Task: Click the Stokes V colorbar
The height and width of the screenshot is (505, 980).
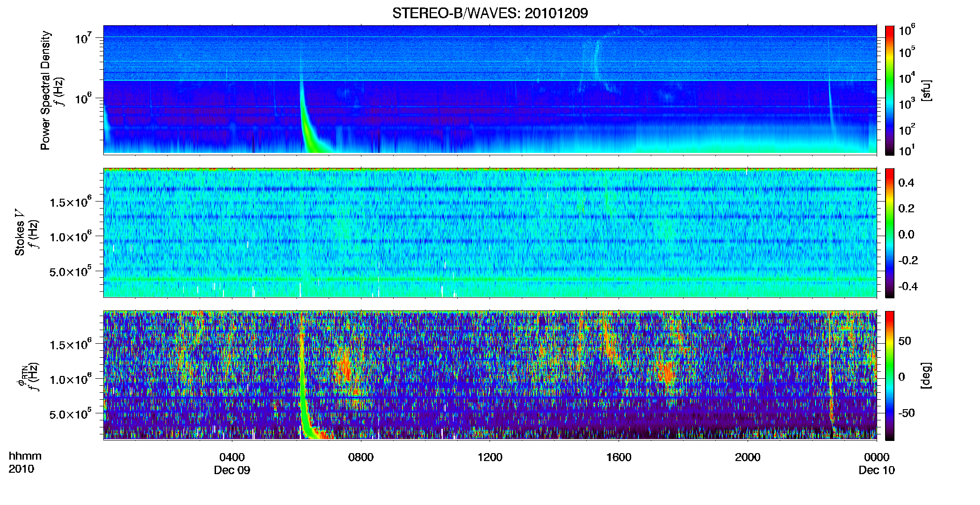Action: tap(890, 233)
